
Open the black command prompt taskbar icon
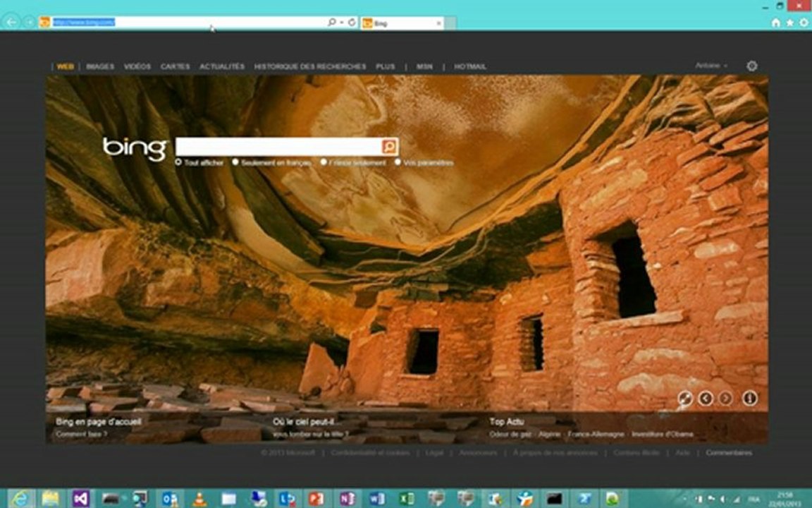(x=554, y=499)
